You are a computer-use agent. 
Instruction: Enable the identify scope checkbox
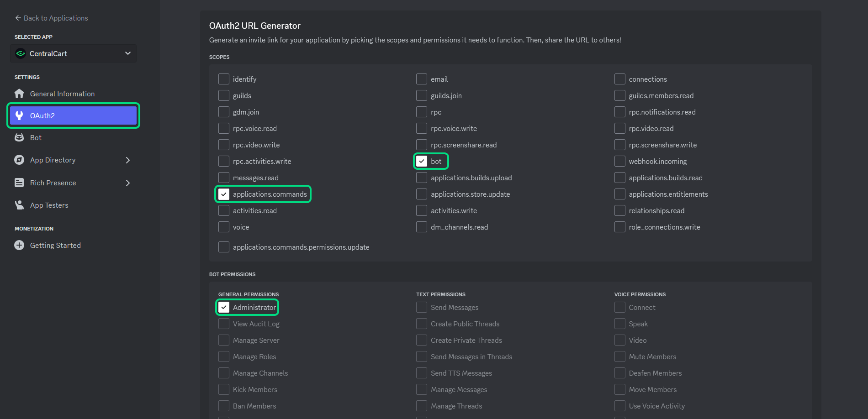tap(224, 79)
